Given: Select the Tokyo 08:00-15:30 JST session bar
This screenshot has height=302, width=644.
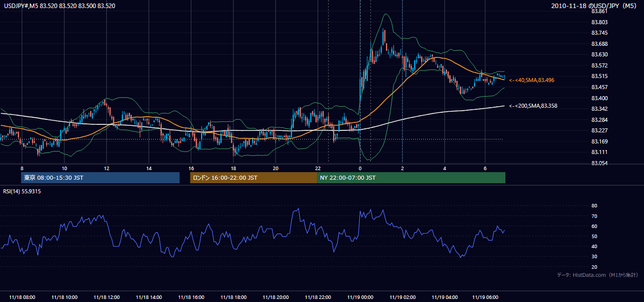Looking at the screenshot, I should click(100, 178).
